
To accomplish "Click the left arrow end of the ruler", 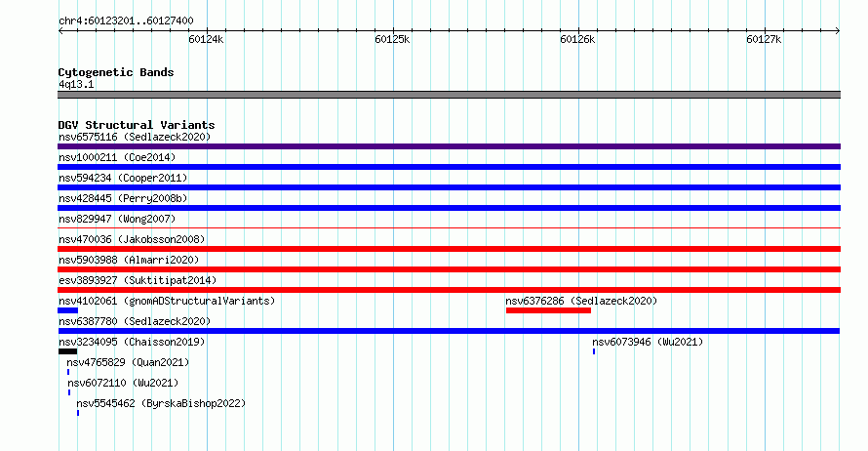I will point(60,31).
